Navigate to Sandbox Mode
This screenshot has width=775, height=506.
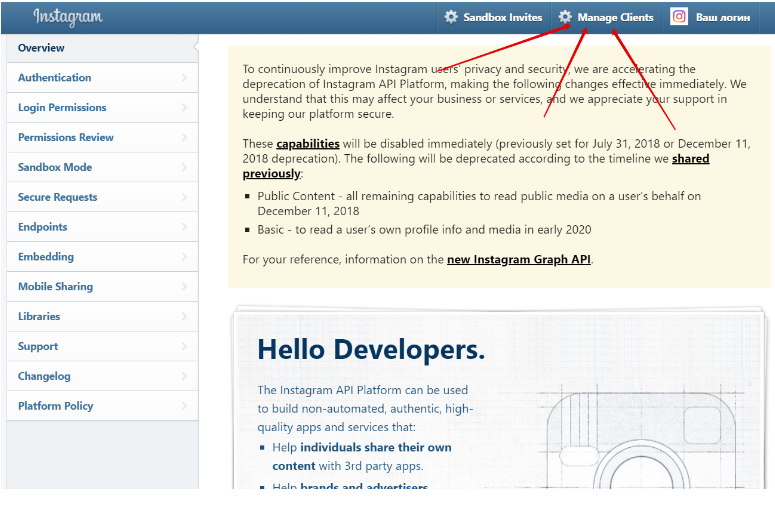point(103,167)
